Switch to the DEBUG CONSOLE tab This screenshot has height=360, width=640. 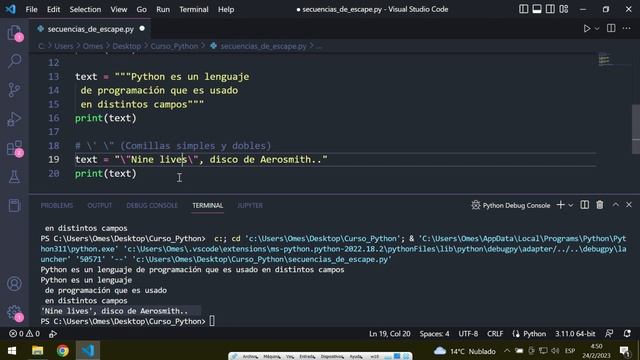(152, 205)
